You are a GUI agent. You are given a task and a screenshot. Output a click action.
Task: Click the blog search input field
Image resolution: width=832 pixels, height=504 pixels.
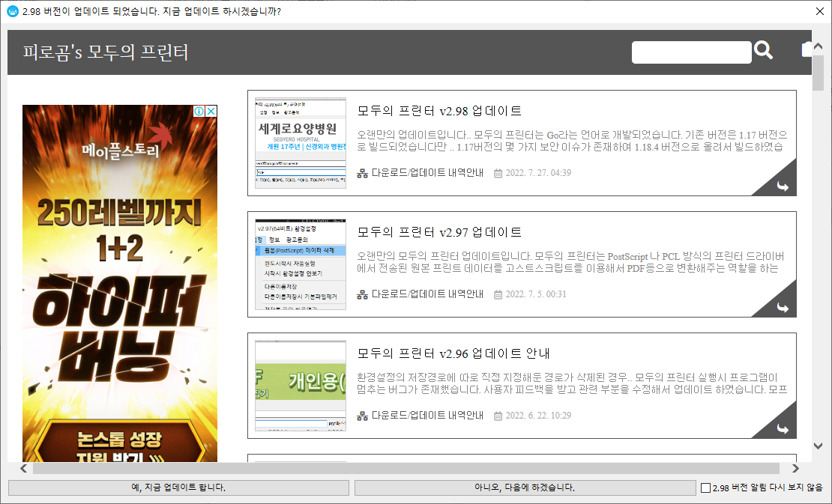click(x=691, y=52)
